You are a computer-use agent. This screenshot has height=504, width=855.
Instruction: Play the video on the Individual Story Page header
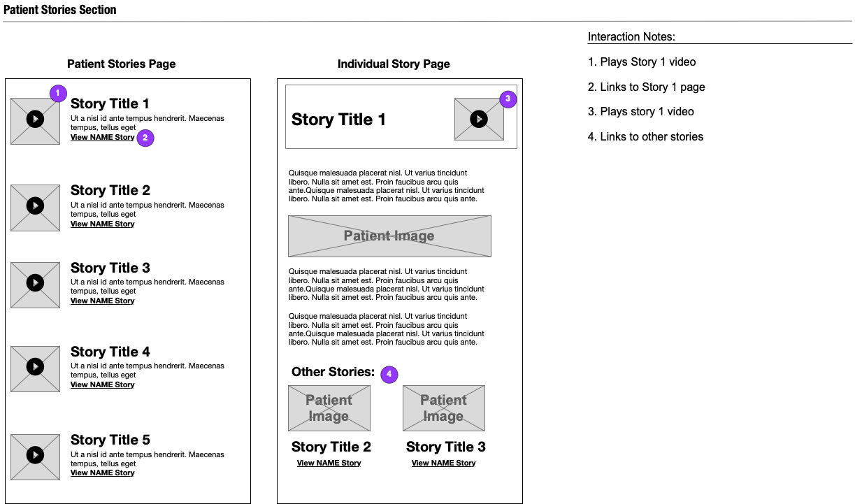tap(478, 118)
